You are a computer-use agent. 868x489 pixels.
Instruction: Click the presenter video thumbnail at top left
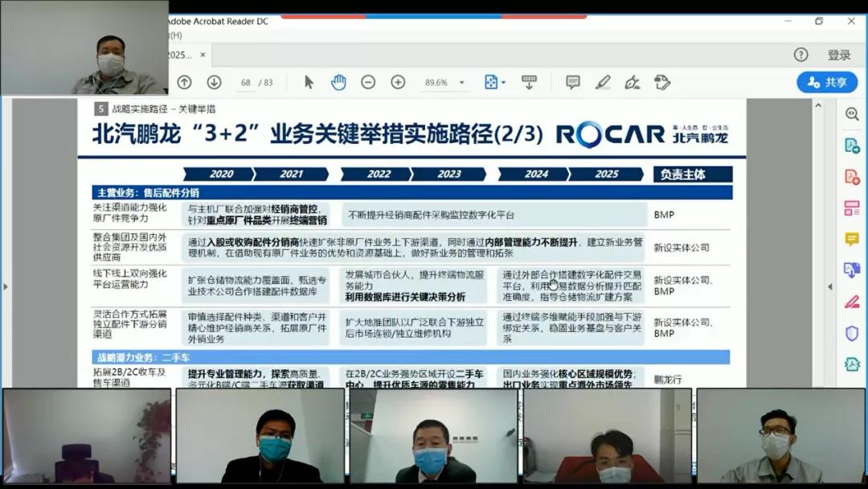[84, 47]
